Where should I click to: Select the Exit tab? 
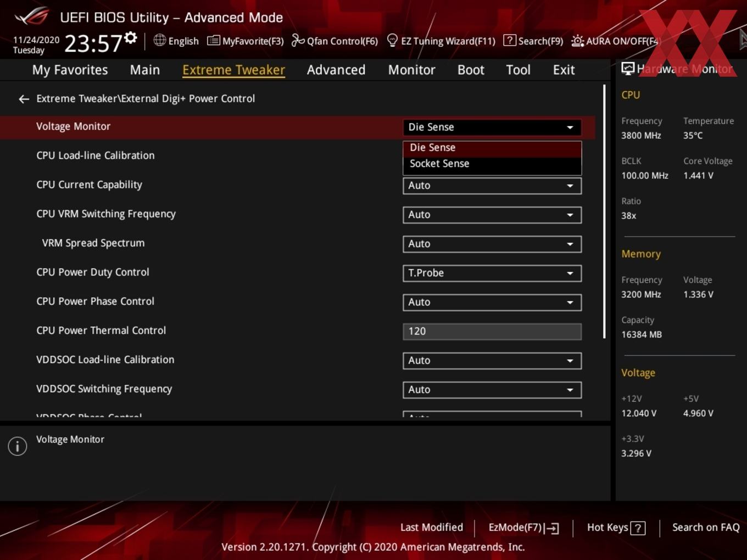tap(564, 70)
